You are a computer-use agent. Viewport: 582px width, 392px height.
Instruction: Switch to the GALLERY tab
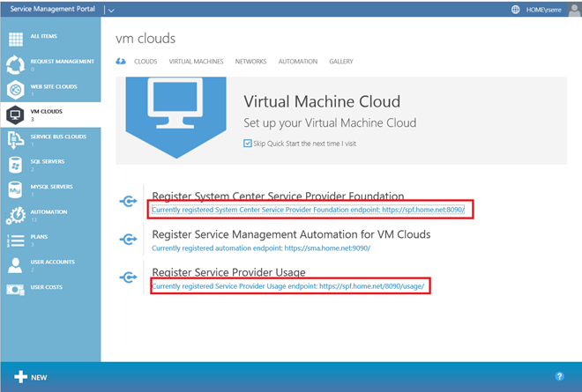click(x=341, y=62)
